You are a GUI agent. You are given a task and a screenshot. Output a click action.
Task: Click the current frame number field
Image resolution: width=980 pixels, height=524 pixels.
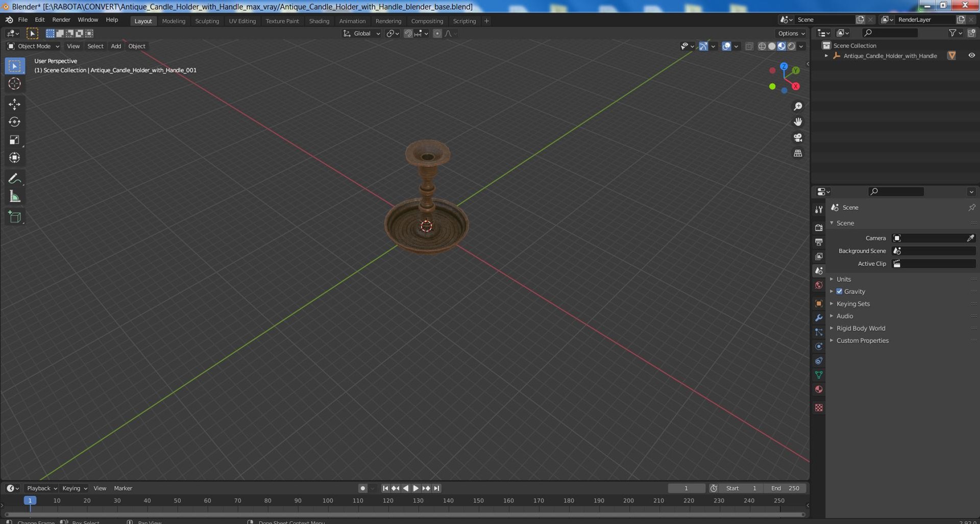coord(687,488)
